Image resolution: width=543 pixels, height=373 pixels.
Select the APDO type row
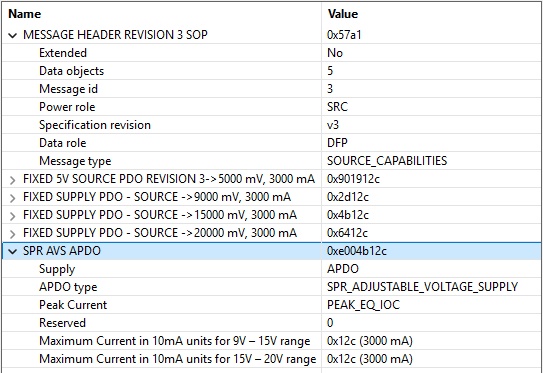(x=272, y=287)
